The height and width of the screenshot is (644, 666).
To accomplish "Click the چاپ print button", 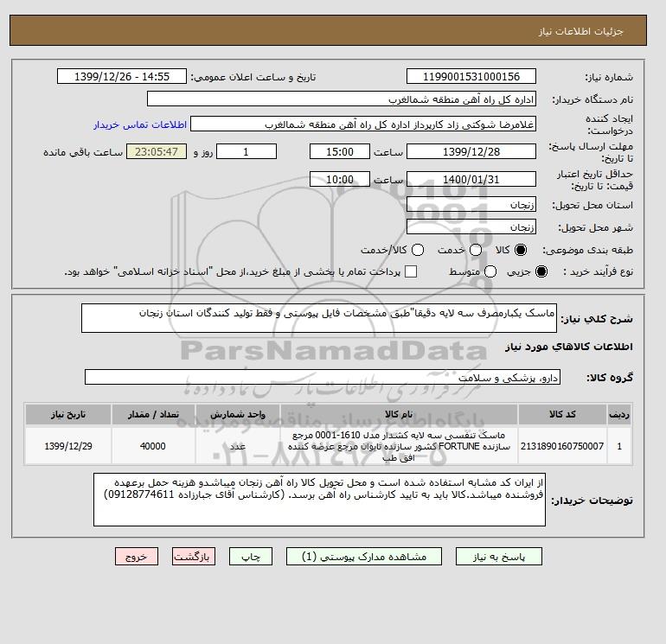I will [251, 557].
